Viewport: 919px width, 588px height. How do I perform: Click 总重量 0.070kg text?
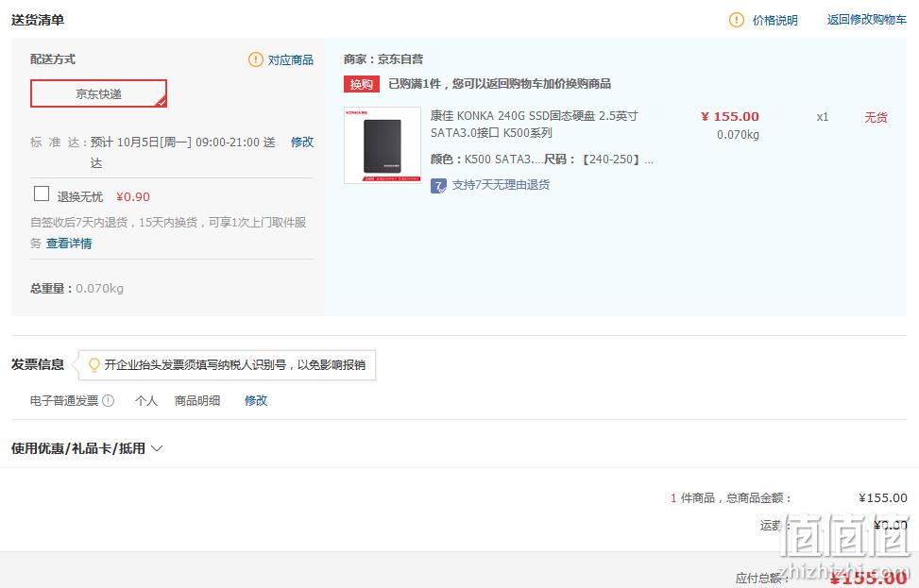pyautogui.click(x=77, y=288)
